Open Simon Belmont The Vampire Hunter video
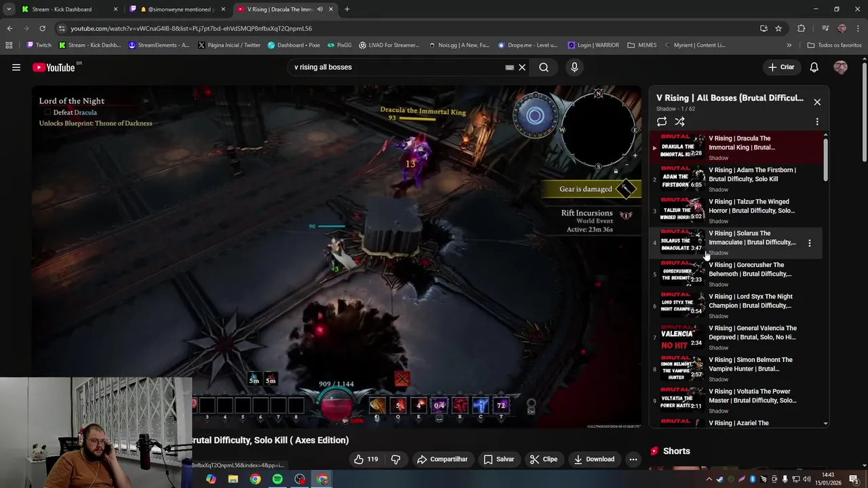 point(736,369)
